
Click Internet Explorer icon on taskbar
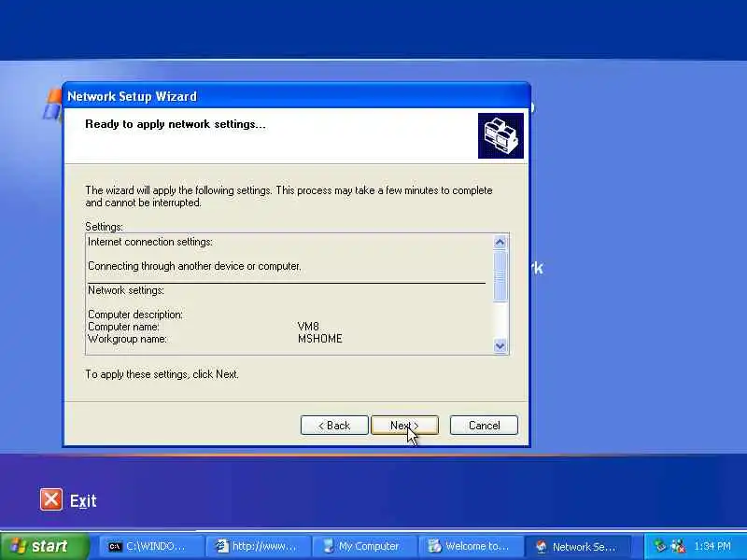(222, 546)
